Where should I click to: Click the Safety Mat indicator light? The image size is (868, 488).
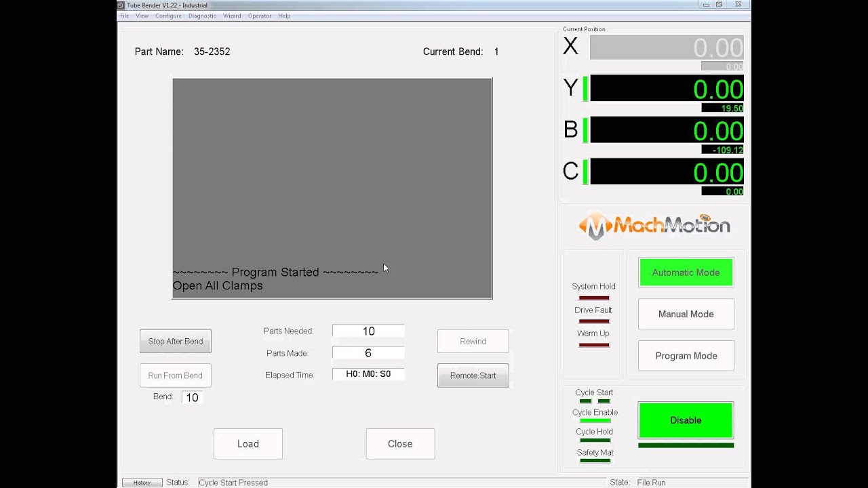point(595,462)
